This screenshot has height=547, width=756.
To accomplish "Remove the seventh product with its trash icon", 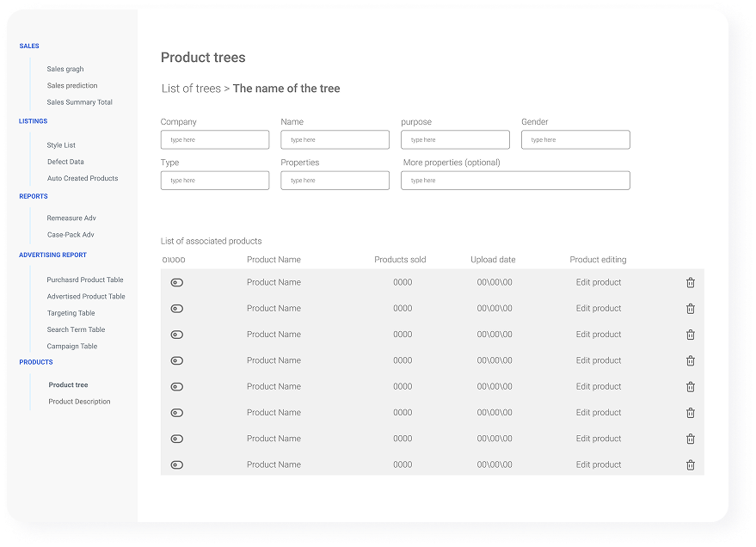I will click(x=690, y=439).
